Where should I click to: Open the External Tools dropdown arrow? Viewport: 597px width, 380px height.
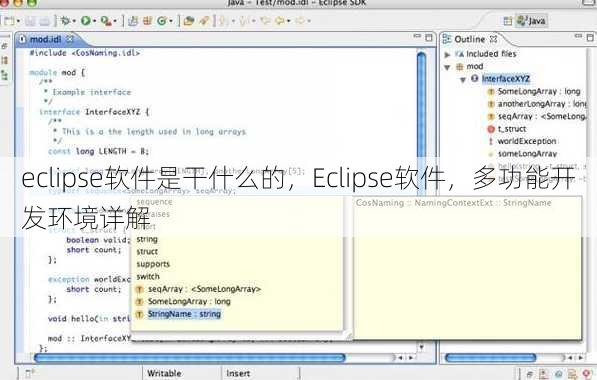(x=115, y=21)
